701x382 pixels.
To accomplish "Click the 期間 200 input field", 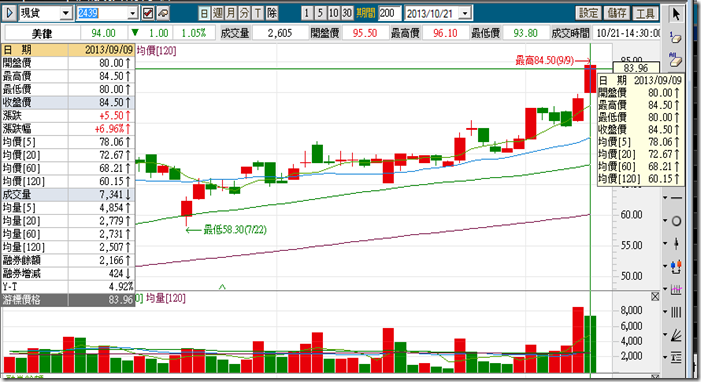I will click(x=389, y=13).
